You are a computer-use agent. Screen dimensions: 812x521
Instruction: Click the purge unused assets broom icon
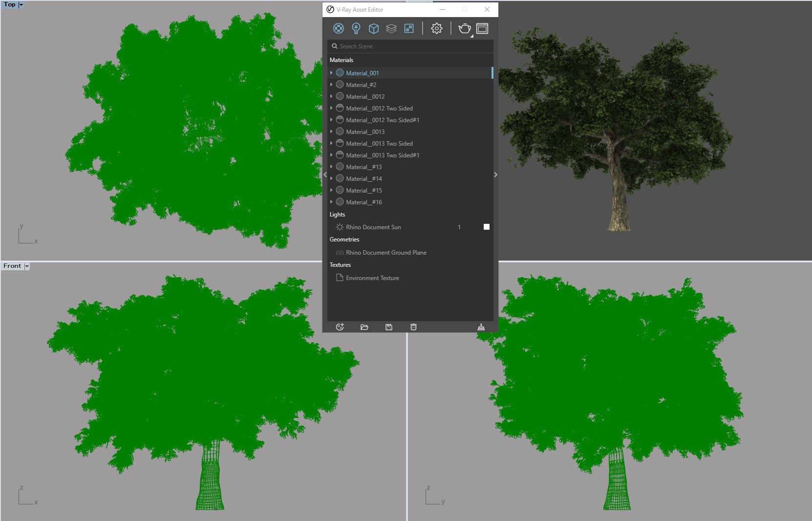point(481,327)
